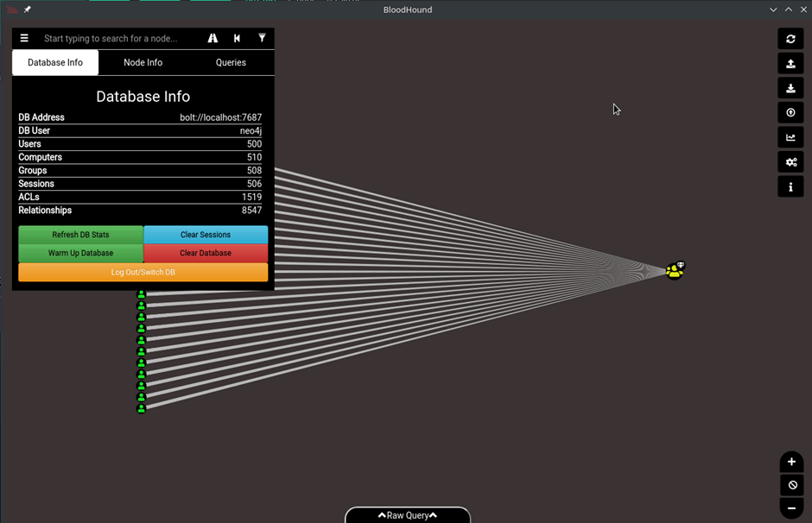The image size is (812, 523).
Task: Click Clear Sessions button
Action: [x=206, y=235]
